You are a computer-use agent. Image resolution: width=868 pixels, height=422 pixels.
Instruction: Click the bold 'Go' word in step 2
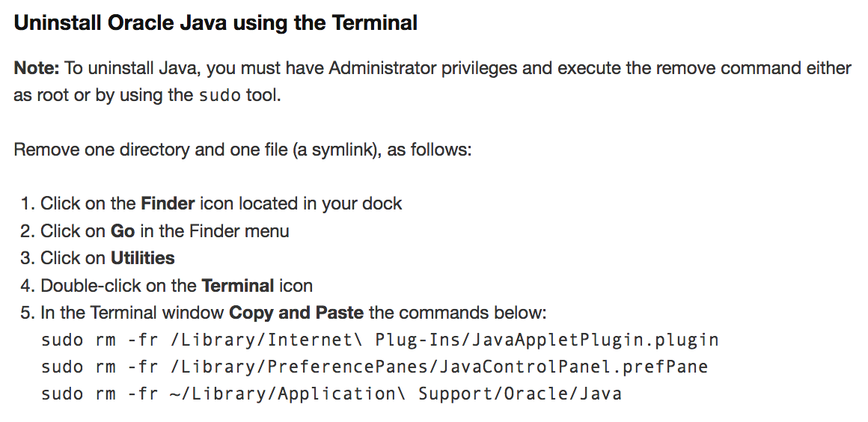(123, 230)
